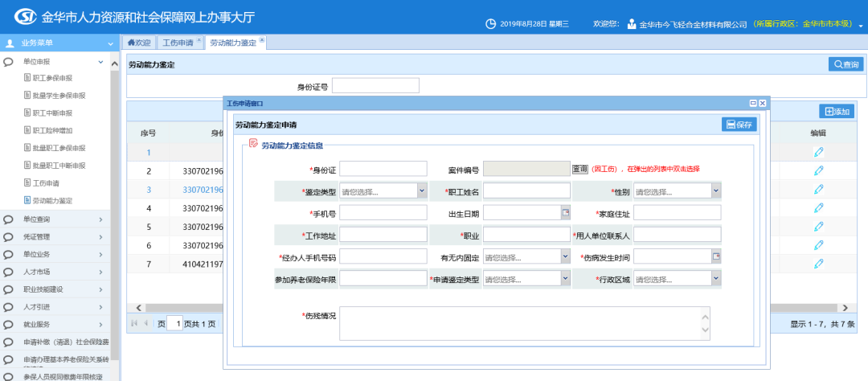Click the 工作地址 input field

[x=383, y=235]
